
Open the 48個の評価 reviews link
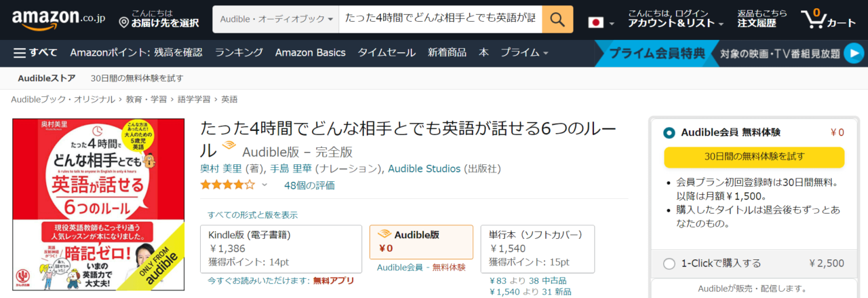309,185
